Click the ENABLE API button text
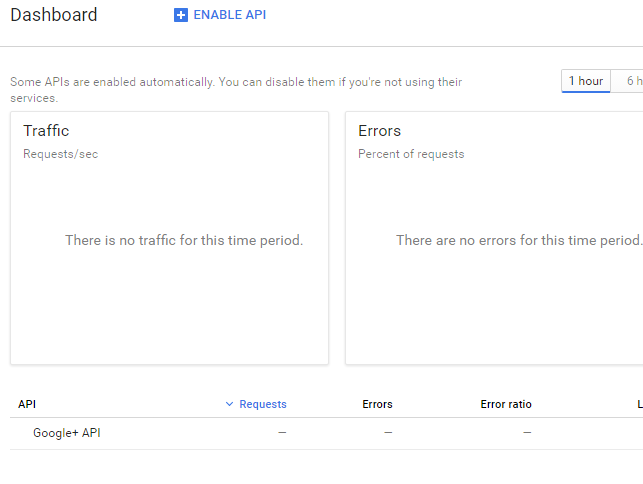 [x=229, y=15]
